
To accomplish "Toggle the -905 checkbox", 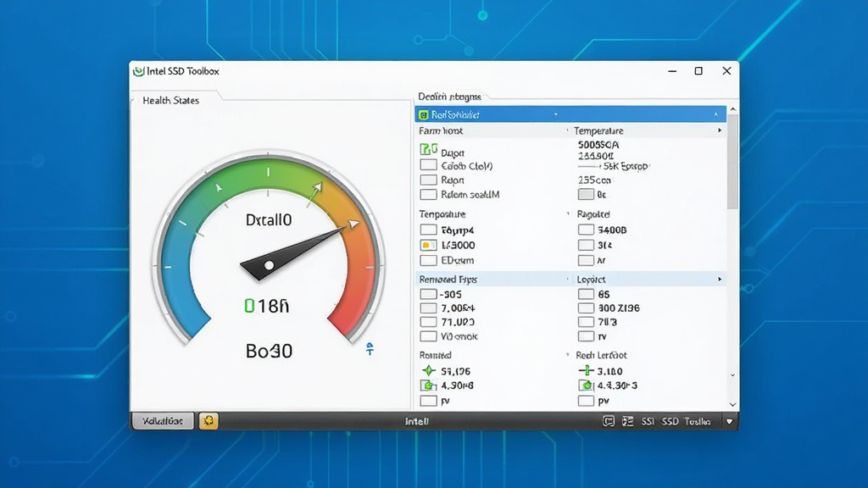I will pos(428,294).
